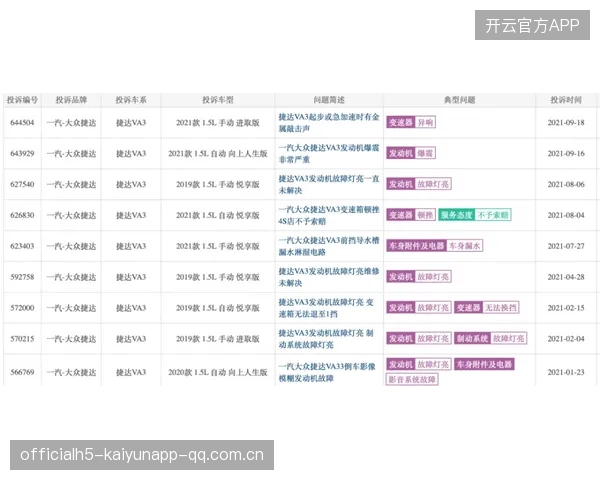Click the 投诉车系 column header

(x=131, y=100)
